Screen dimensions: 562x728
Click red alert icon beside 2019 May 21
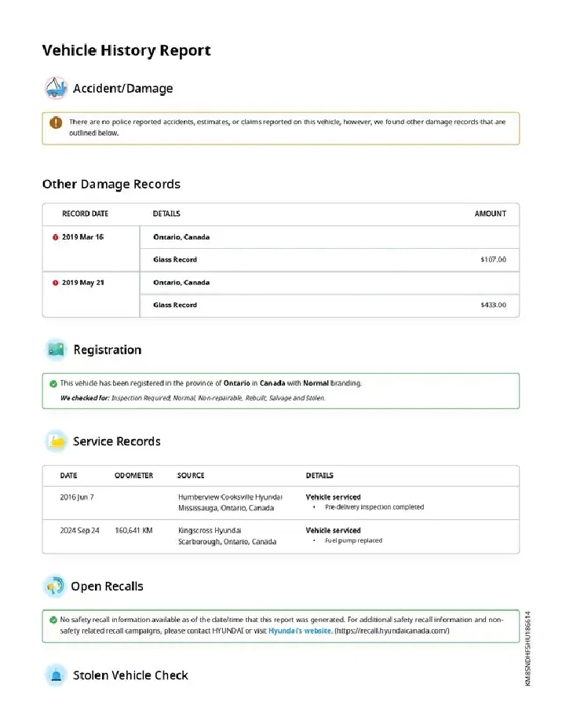[55, 283]
